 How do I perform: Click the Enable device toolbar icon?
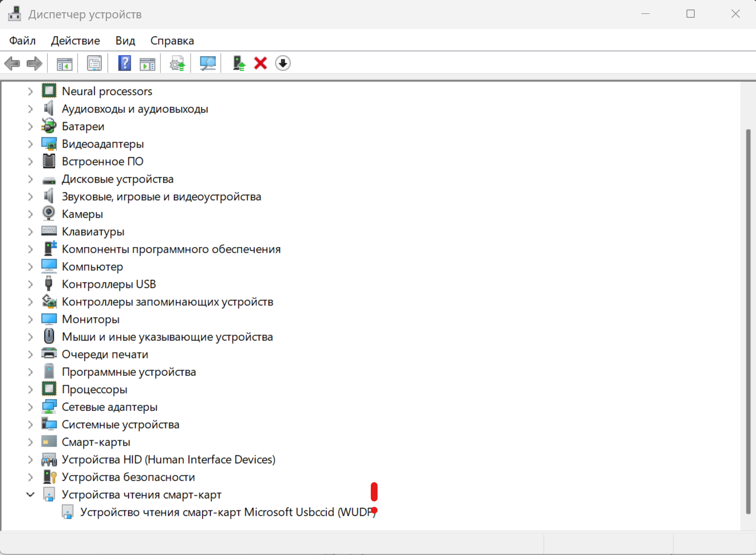click(239, 63)
